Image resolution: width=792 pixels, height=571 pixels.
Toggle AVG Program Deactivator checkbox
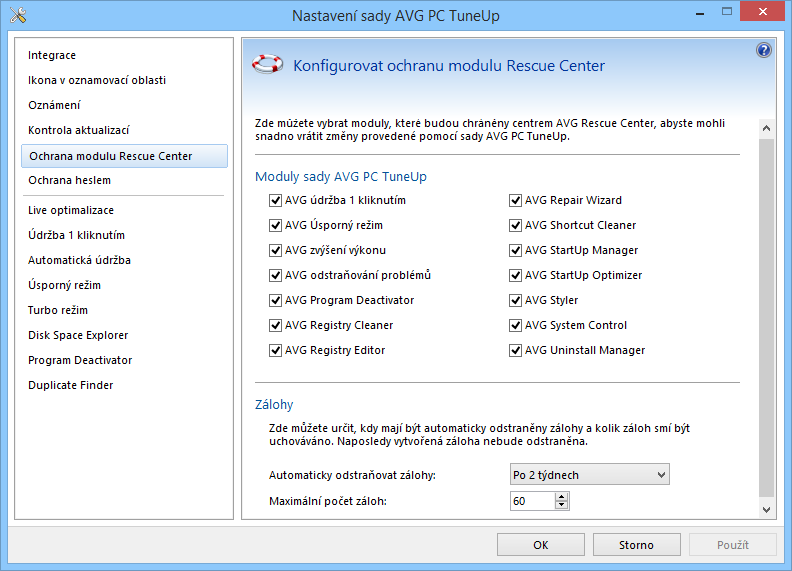[275, 301]
